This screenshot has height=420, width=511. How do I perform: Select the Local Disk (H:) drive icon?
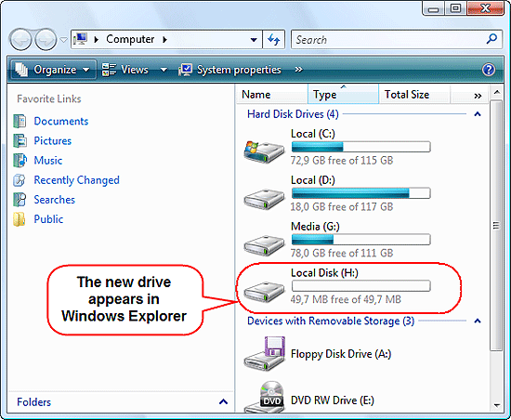click(264, 291)
